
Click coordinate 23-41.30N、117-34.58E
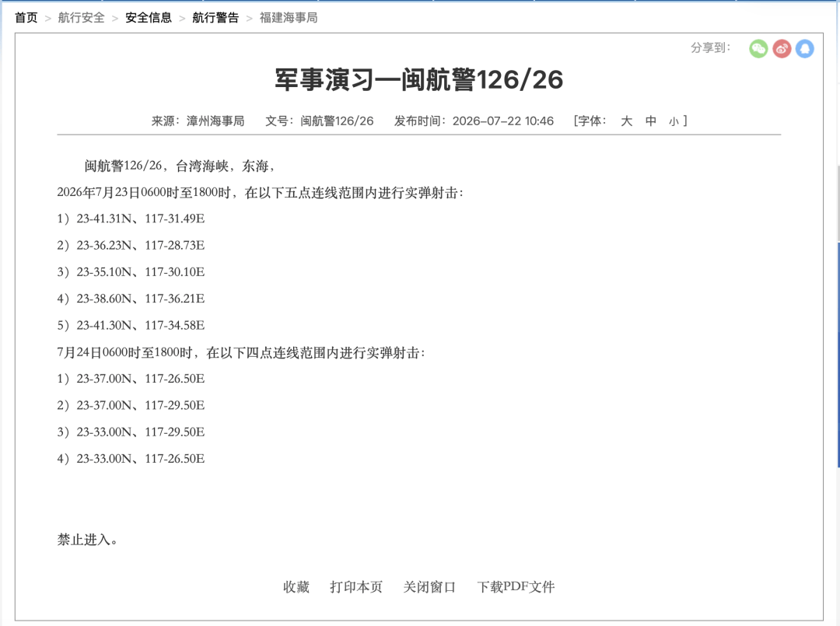140,326
